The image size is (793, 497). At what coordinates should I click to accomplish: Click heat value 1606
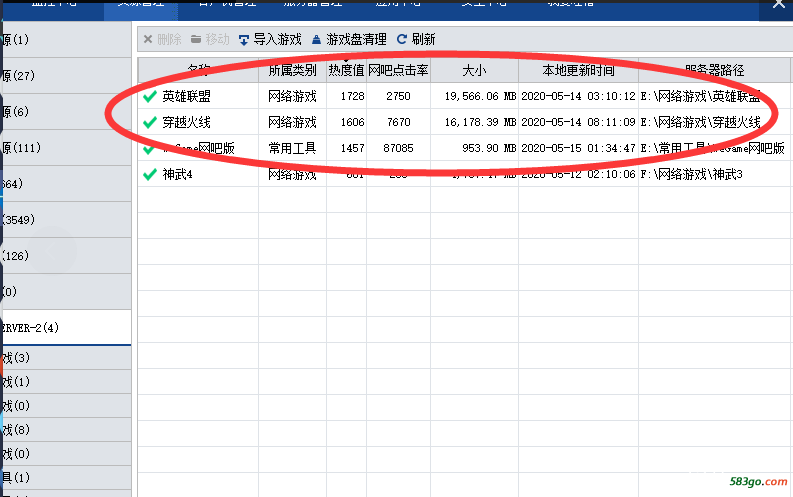pos(353,122)
